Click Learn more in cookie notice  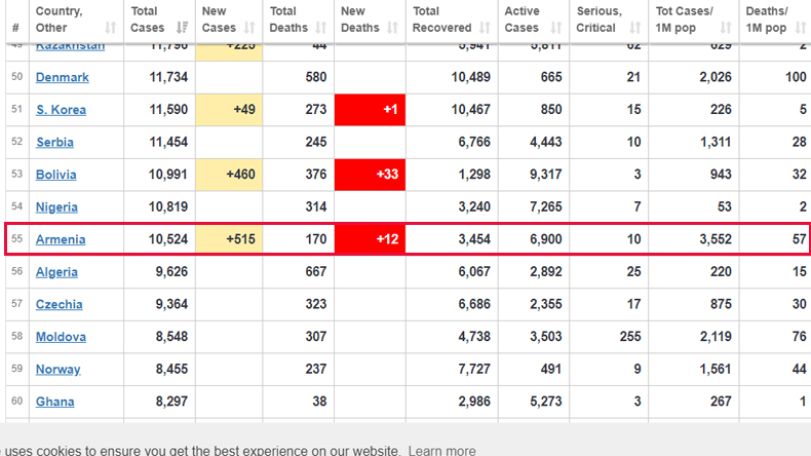(x=442, y=450)
